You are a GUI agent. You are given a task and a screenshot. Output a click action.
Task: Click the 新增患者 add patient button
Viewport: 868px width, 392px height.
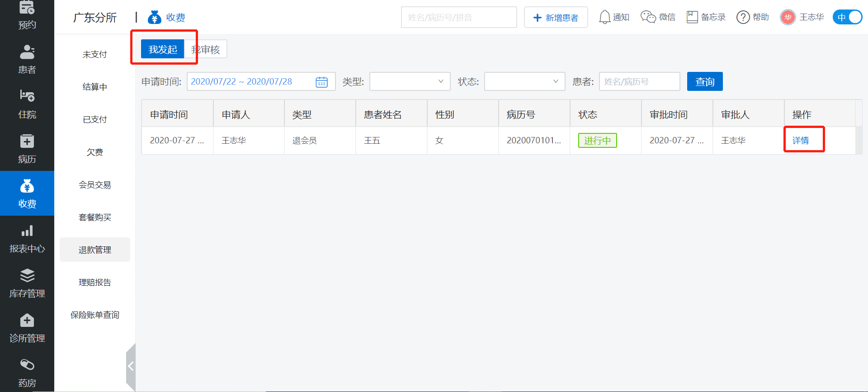click(x=556, y=17)
